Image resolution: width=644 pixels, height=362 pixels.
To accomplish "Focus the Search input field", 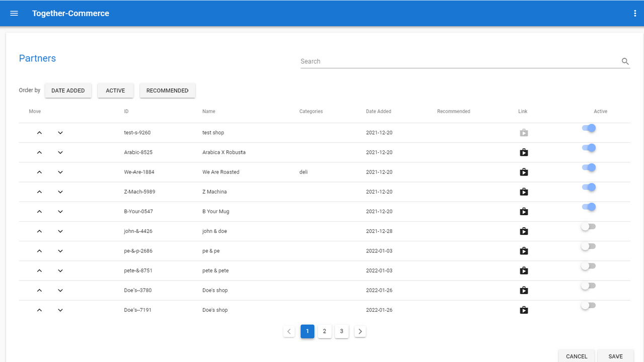I will [460, 61].
